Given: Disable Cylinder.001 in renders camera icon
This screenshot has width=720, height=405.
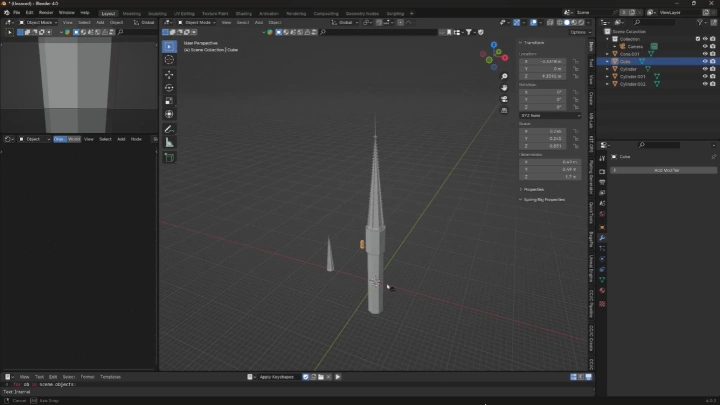Looking at the screenshot, I should coord(713,77).
